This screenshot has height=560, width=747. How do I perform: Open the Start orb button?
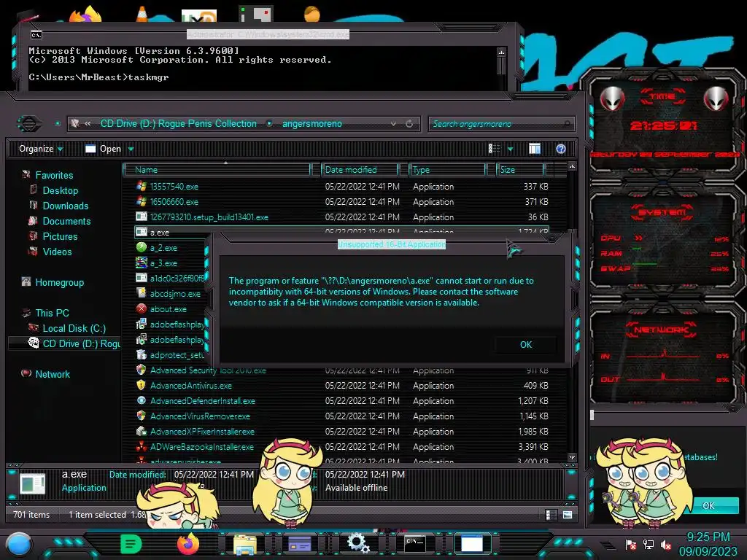pos(19,545)
